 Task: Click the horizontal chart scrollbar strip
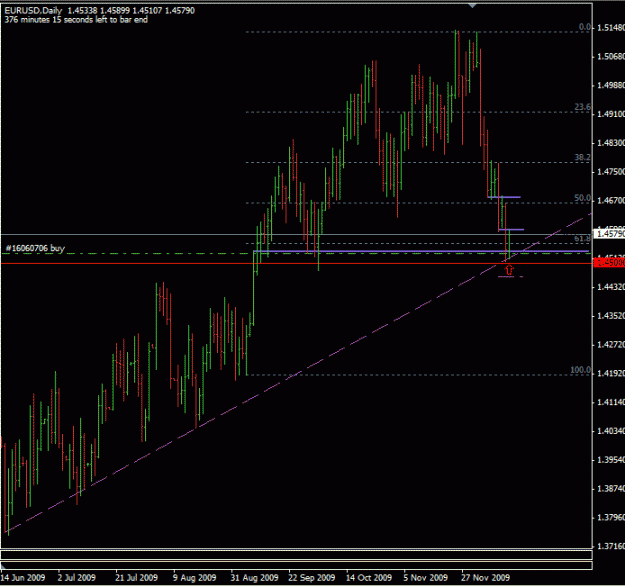pyautogui.click(x=297, y=566)
